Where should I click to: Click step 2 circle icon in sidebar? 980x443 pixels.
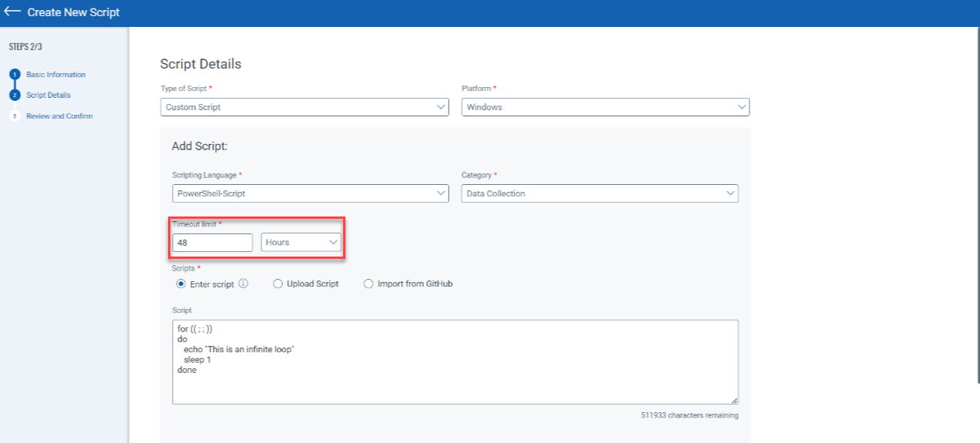point(14,96)
